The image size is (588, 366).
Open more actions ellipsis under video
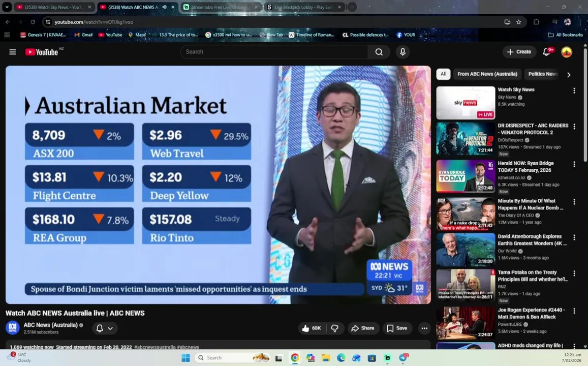click(x=424, y=328)
